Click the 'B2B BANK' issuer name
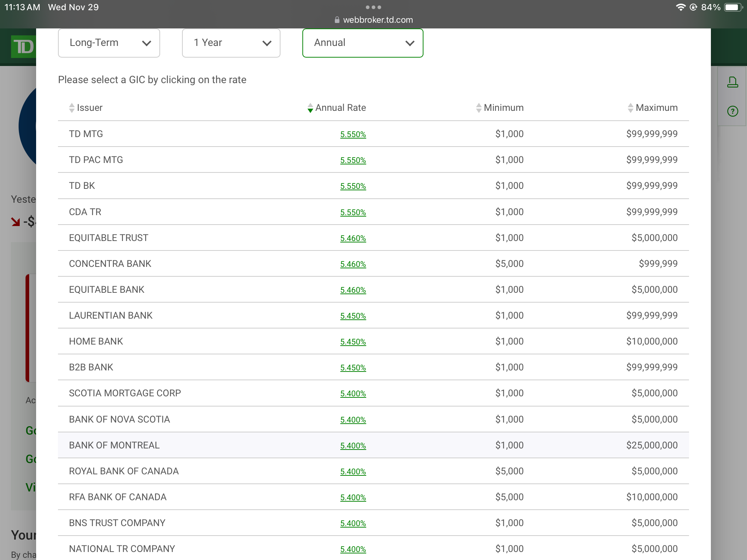 91,367
